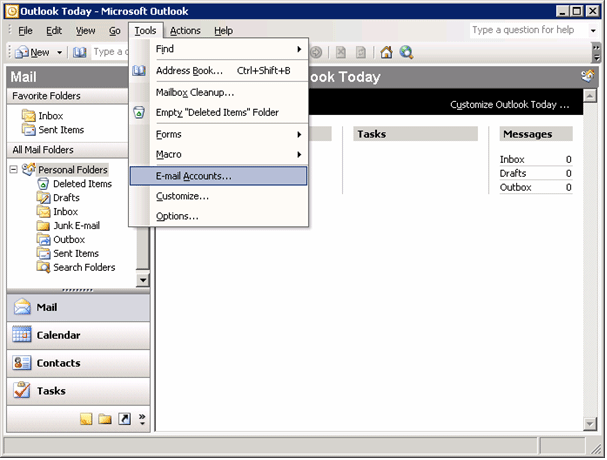Click the Address Book toolbar icon
This screenshot has height=460, width=607.
click(80, 52)
